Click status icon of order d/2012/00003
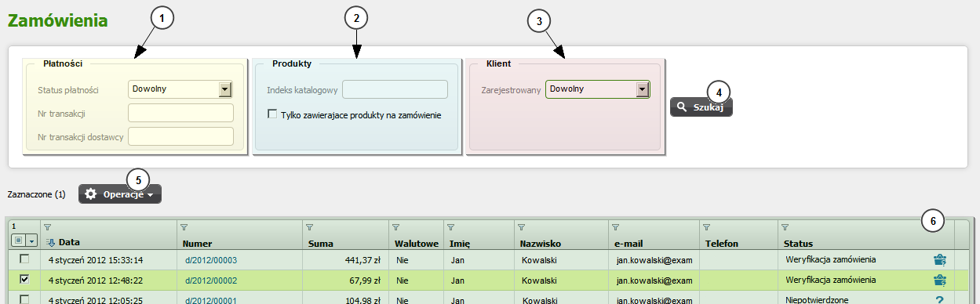The height and width of the screenshot is (304, 980). (x=939, y=259)
